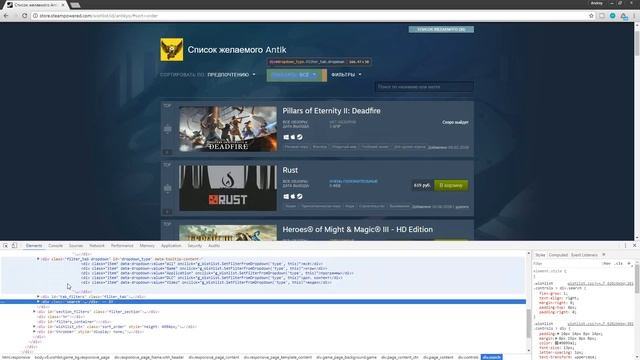Activate the DevTools inspect element picker icon
640x360 pixels.
(x=6, y=246)
